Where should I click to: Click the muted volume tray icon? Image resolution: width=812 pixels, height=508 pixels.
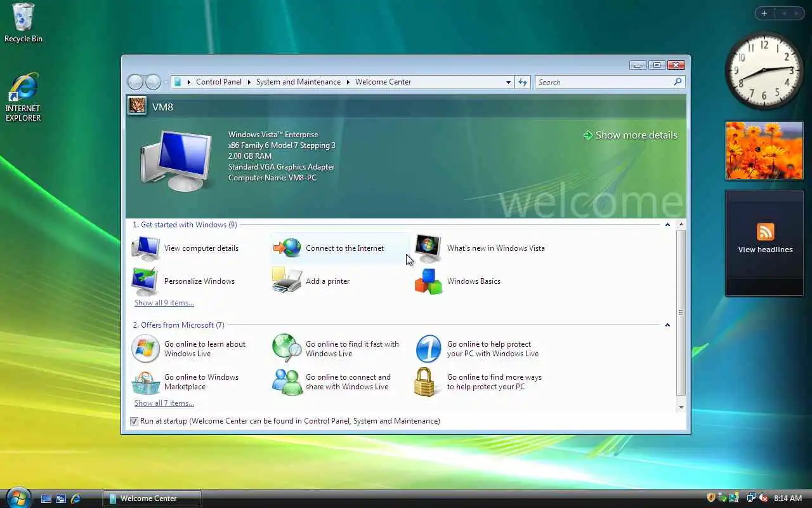[x=763, y=498]
